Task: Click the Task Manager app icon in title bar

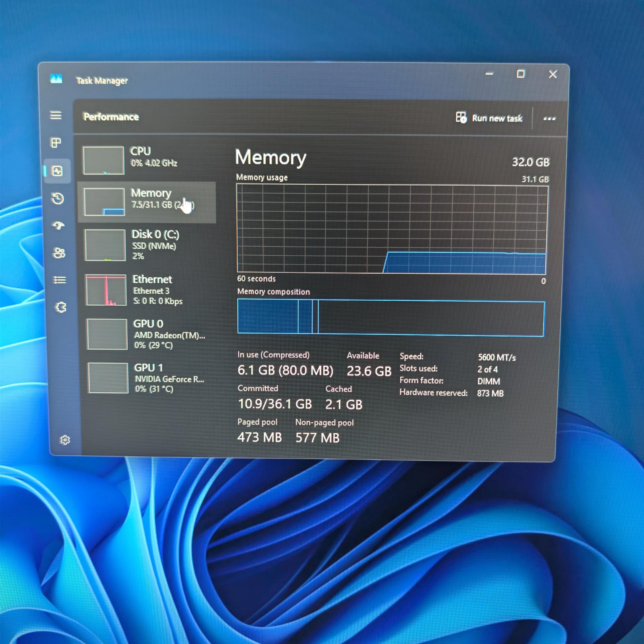Action: pyautogui.click(x=56, y=79)
